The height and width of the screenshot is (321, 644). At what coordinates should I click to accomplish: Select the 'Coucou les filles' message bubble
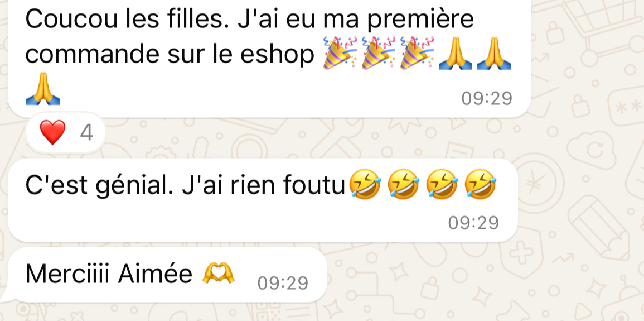(269, 59)
